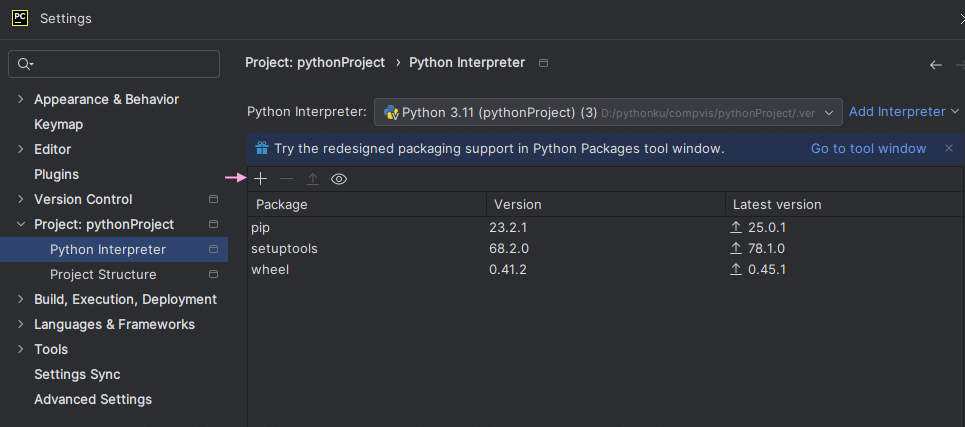965x427 pixels.
Task: Click Project: pythonProject in the breadcrumb
Action: pyautogui.click(x=315, y=63)
